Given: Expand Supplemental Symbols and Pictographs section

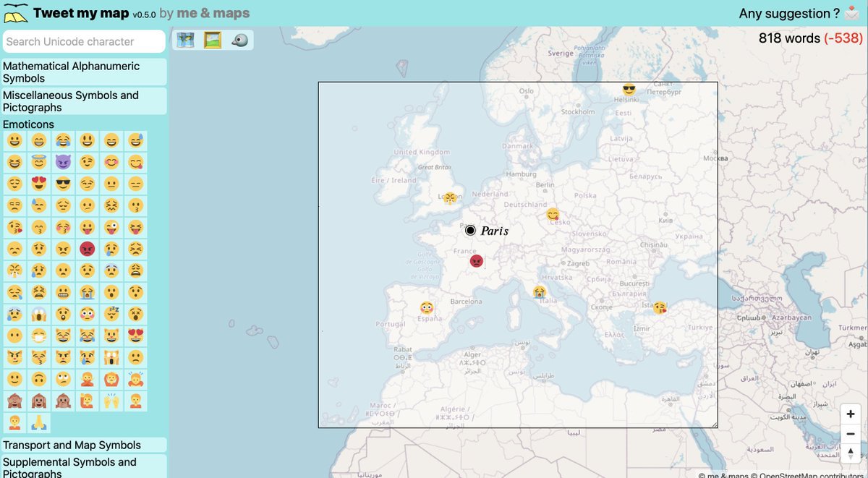Looking at the screenshot, I should (84, 466).
